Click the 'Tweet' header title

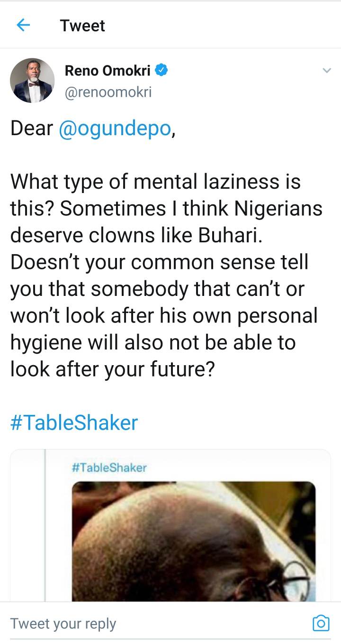[82, 26]
